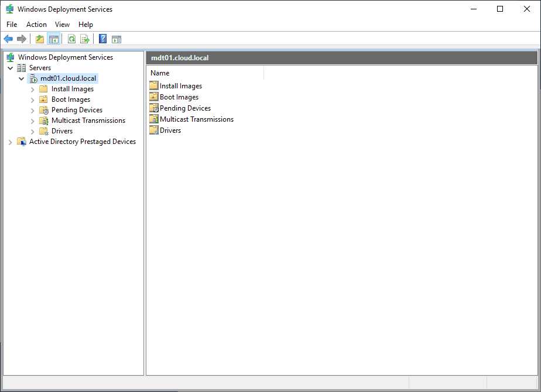Screen dimensions: 541x392
Task: Expand Active Directory Prestaged Devices node
Action: click(x=11, y=142)
